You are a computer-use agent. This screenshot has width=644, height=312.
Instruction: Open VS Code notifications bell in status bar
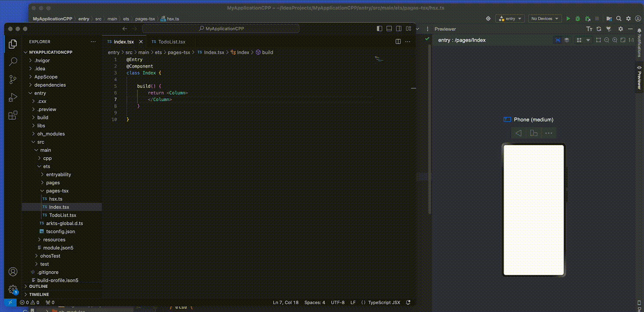408,302
